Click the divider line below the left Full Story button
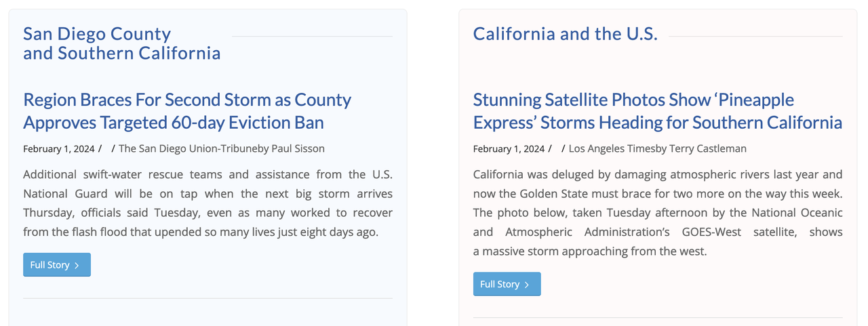This screenshot has width=868, height=326. pos(208,298)
